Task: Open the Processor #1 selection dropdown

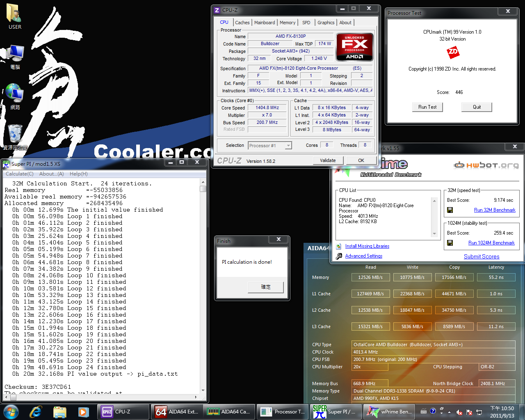Action: tap(288, 146)
